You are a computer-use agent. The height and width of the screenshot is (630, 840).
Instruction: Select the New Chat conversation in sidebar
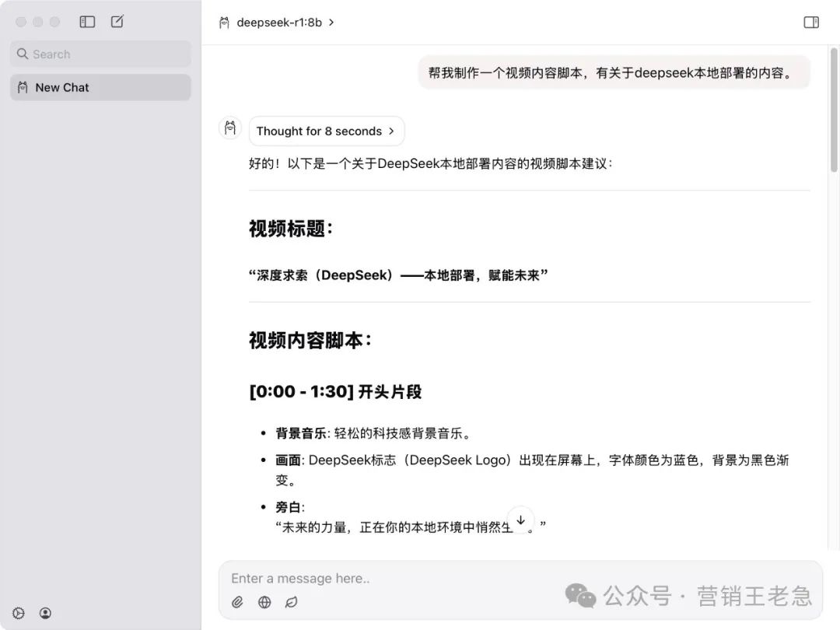pos(100,87)
